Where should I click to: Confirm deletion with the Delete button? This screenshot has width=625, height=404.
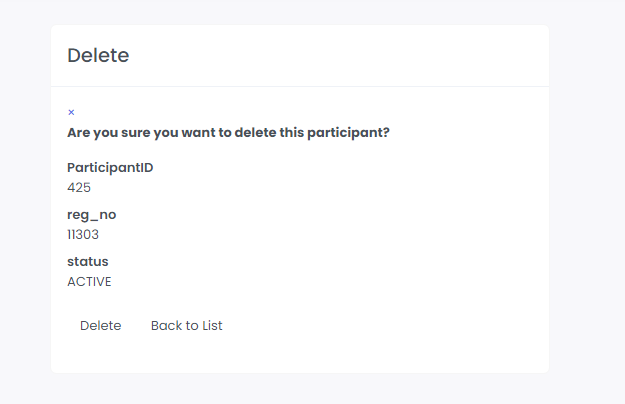click(100, 326)
